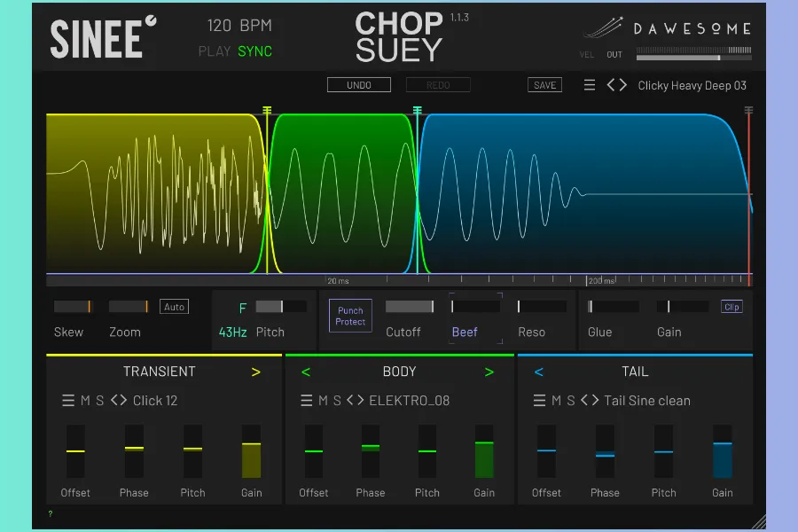Click the yellow transient/body split marker handle
The height and width of the screenshot is (532, 798).
pos(267,110)
